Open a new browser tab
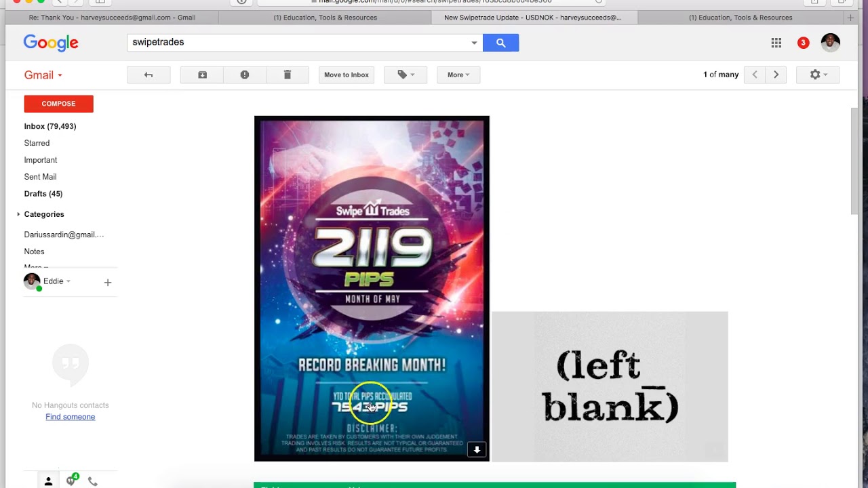Image resolution: width=868 pixels, height=488 pixels. 850,18
